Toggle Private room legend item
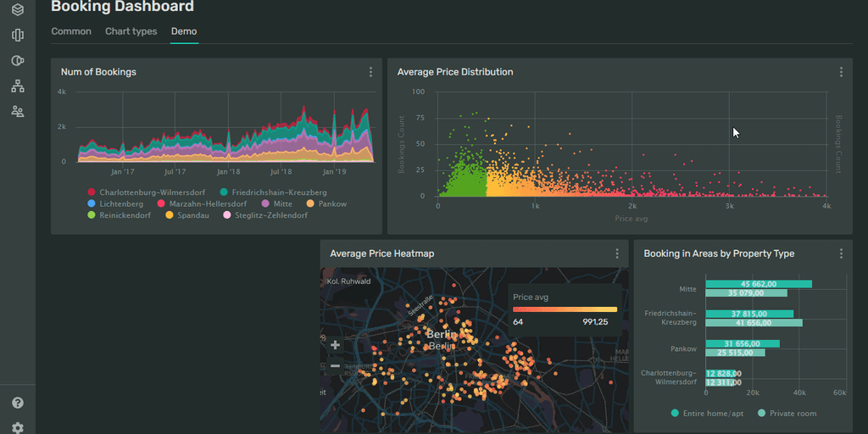This screenshot has width=868, height=434. coord(787,414)
